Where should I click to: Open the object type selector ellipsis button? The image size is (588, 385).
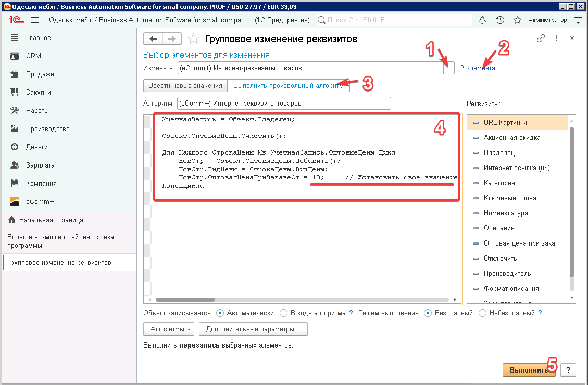[448, 68]
